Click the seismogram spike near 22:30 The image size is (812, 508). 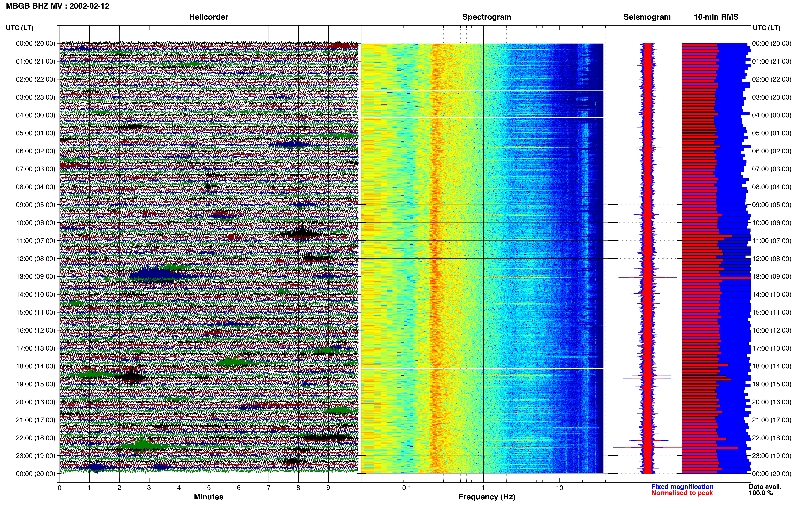tap(647, 447)
